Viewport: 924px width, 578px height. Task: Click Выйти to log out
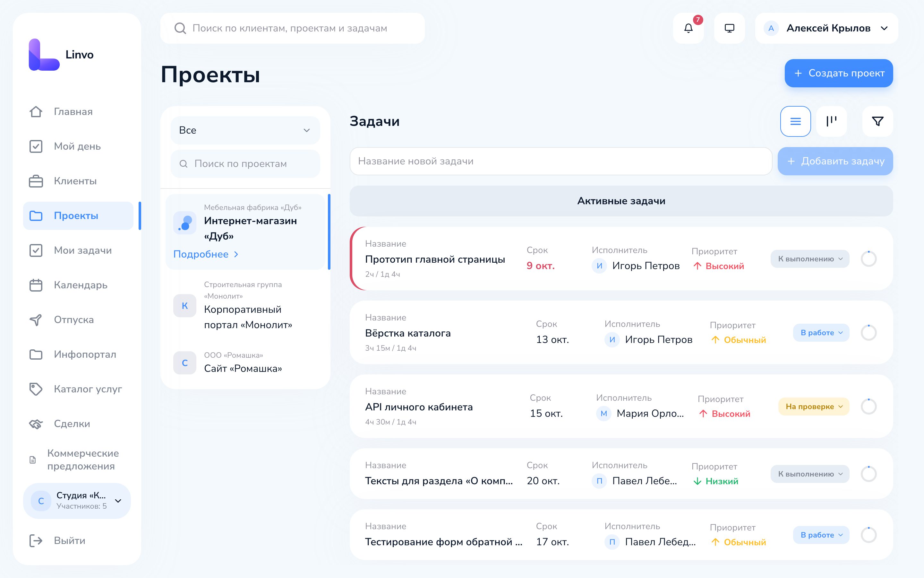[78, 540]
